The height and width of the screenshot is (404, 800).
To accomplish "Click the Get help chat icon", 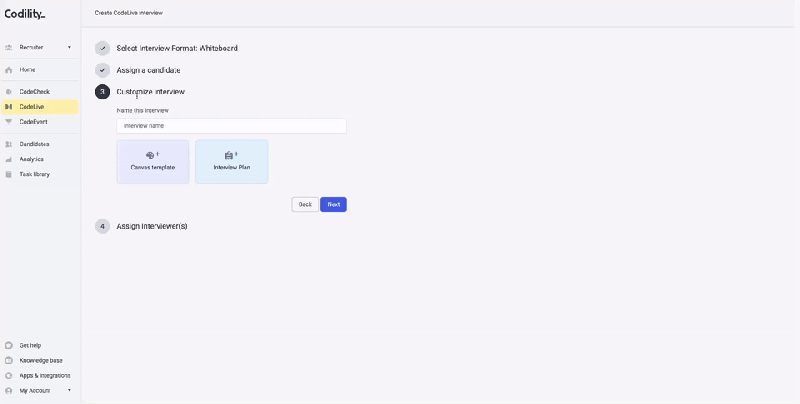I will click(x=8, y=345).
